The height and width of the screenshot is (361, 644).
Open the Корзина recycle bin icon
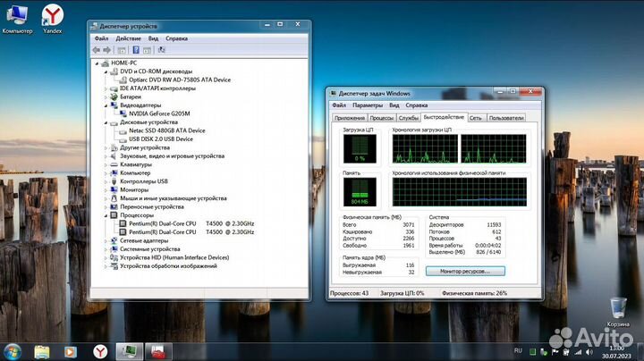[x=618, y=312]
